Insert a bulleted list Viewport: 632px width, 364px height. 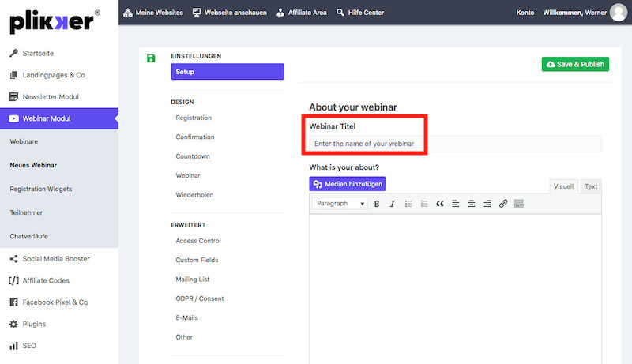[408, 204]
